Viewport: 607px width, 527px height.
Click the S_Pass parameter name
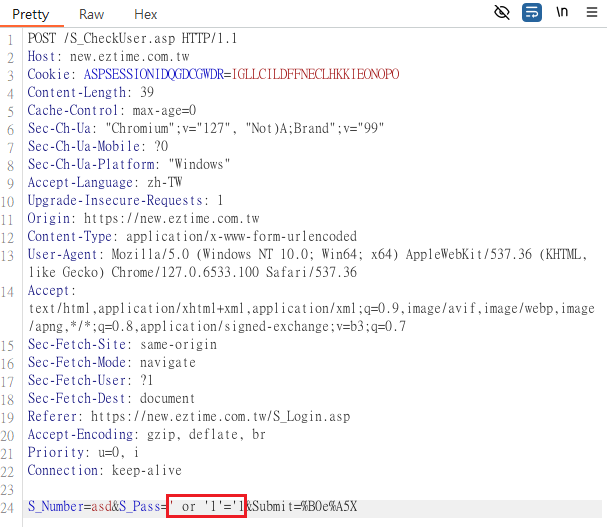click(140, 506)
